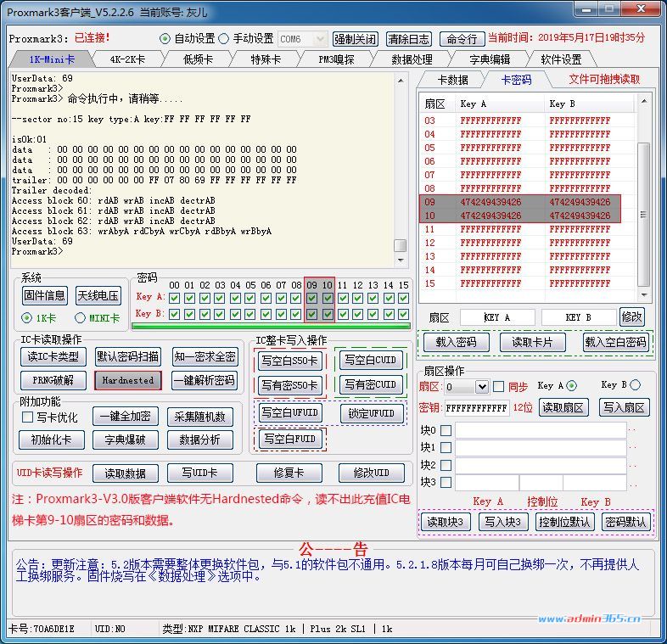
Task: Switch to the 低频卡 tab
Action: click(x=198, y=59)
